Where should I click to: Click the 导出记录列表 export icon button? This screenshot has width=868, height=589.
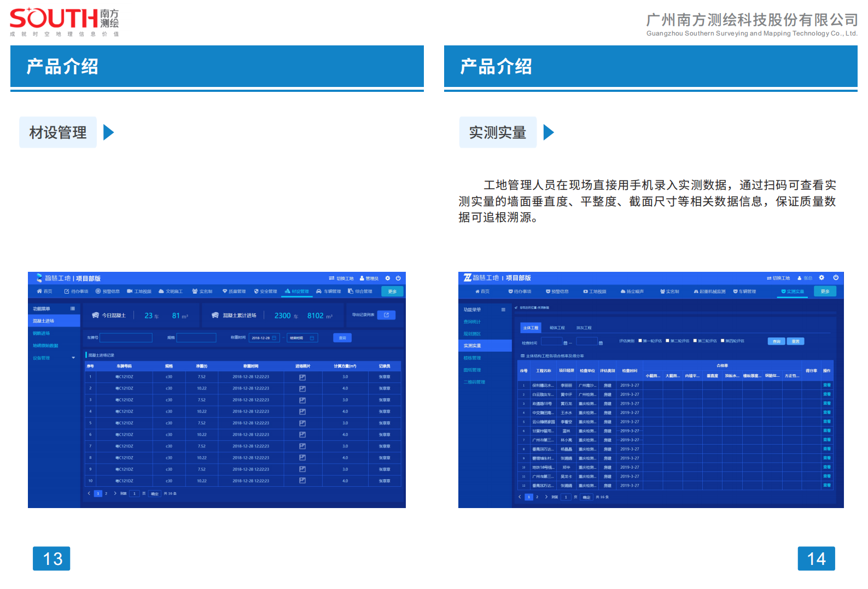[386, 315]
